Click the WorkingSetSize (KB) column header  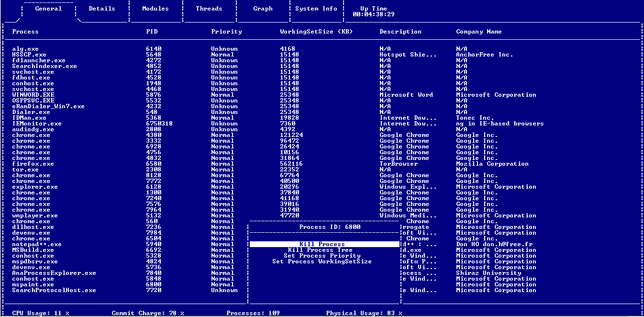[316, 32]
